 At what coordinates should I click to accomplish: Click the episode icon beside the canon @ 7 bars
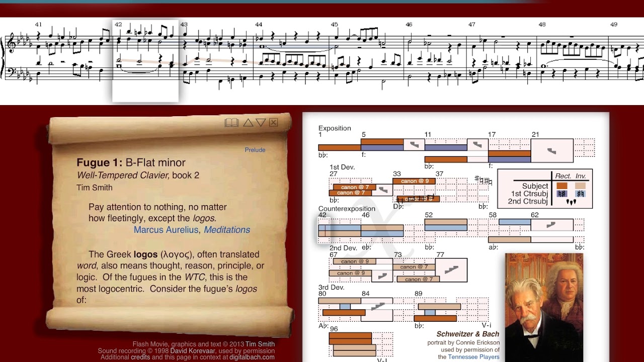tap(382, 190)
